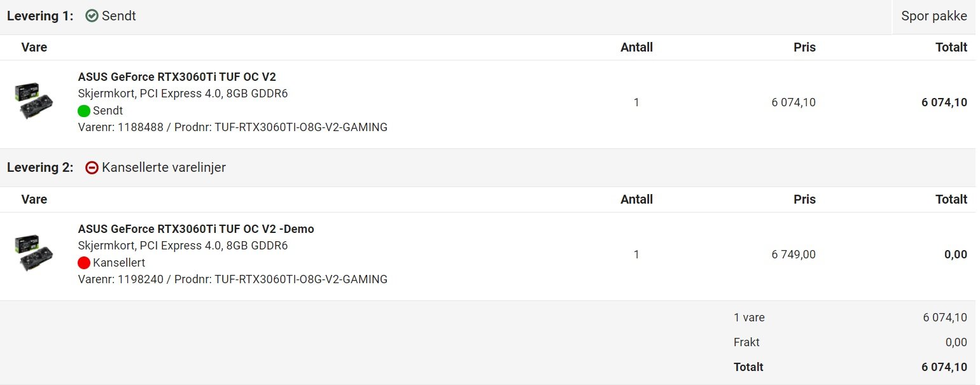Click the Varenr 1198240 text line
The height and width of the screenshot is (385, 980).
pyautogui.click(x=232, y=279)
